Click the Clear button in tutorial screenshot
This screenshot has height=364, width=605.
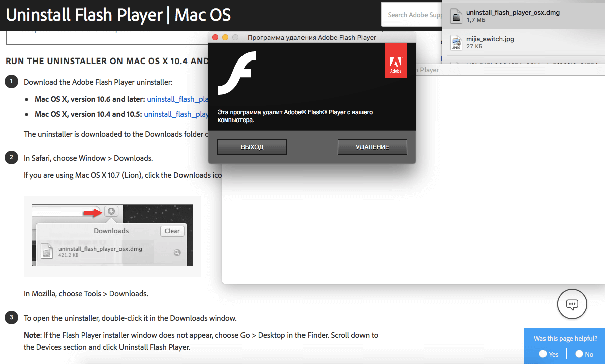[172, 231]
